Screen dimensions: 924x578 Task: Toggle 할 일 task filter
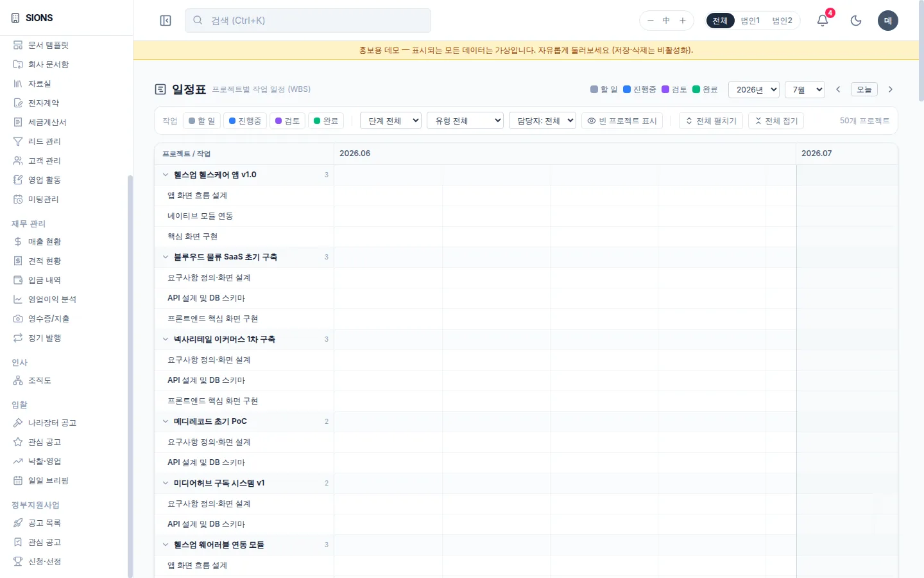point(201,121)
